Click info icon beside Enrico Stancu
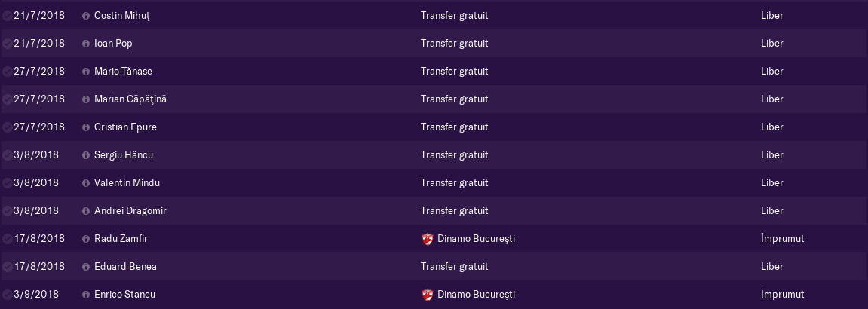 pos(86,295)
